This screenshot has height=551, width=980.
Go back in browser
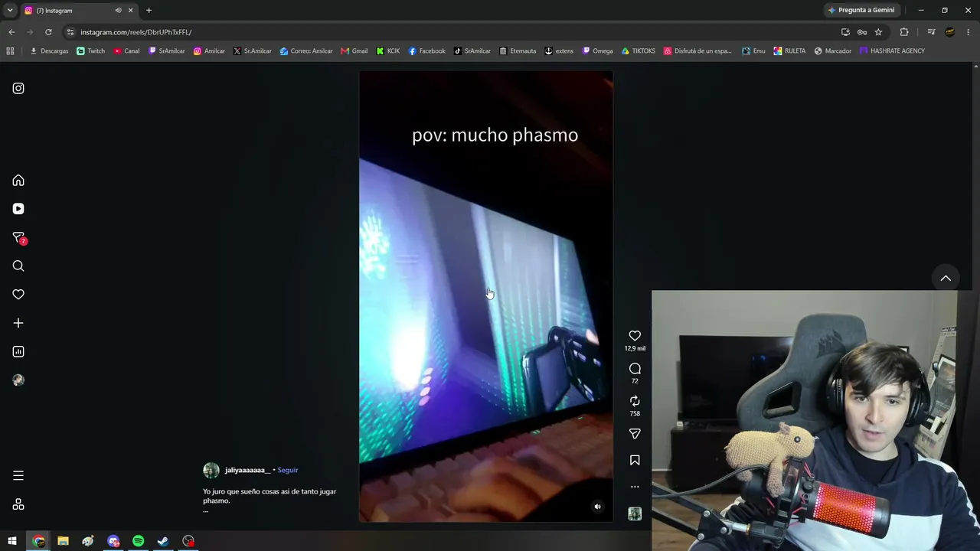click(11, 32)
